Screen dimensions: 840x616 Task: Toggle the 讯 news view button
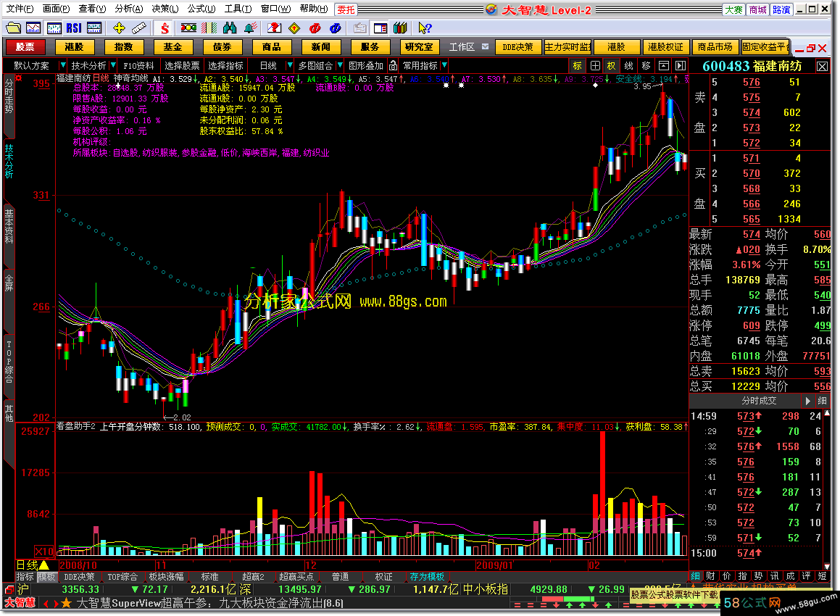click(x=774, y=576)
